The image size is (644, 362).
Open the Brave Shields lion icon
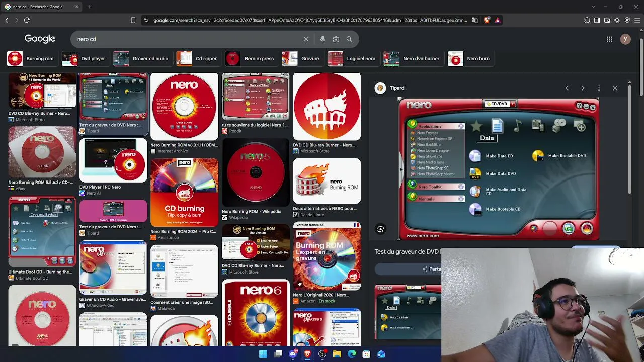(x=487, y=20)
